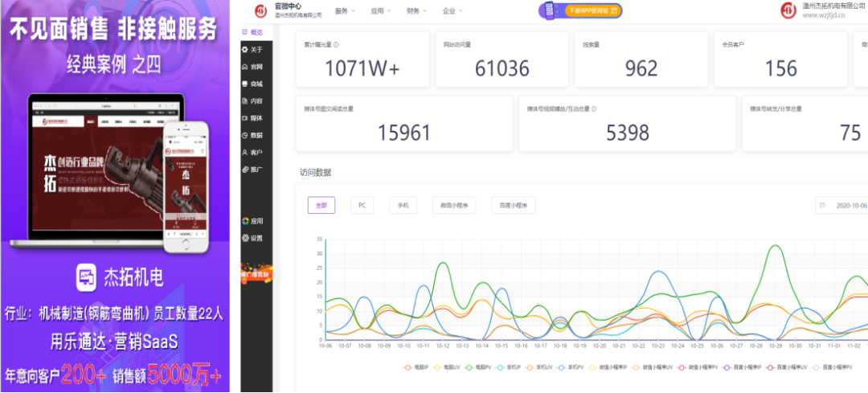Select the PC filter tab

pos(362,205)
